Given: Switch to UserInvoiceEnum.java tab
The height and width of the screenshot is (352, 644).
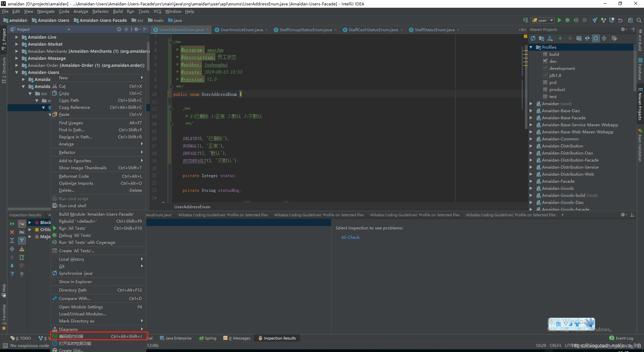Looking at the screenshot, I should (241, 30).
